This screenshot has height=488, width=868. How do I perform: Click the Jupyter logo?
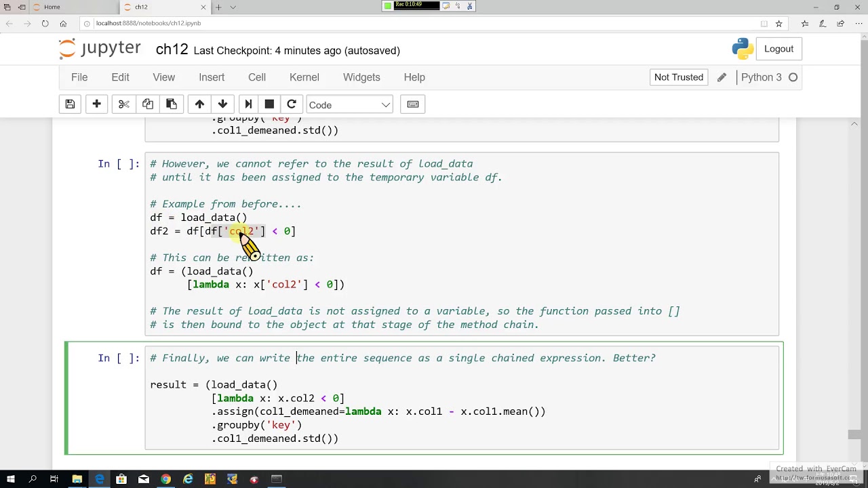pyautogui.click(x=100, y=49)
